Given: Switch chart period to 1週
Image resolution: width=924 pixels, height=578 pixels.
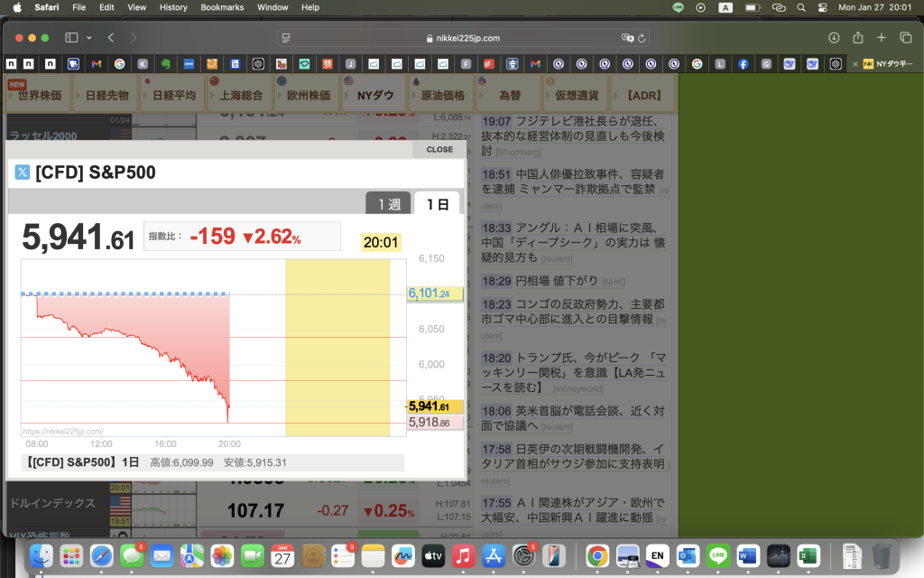Looking at the screenshot, I should coord(388,204).
